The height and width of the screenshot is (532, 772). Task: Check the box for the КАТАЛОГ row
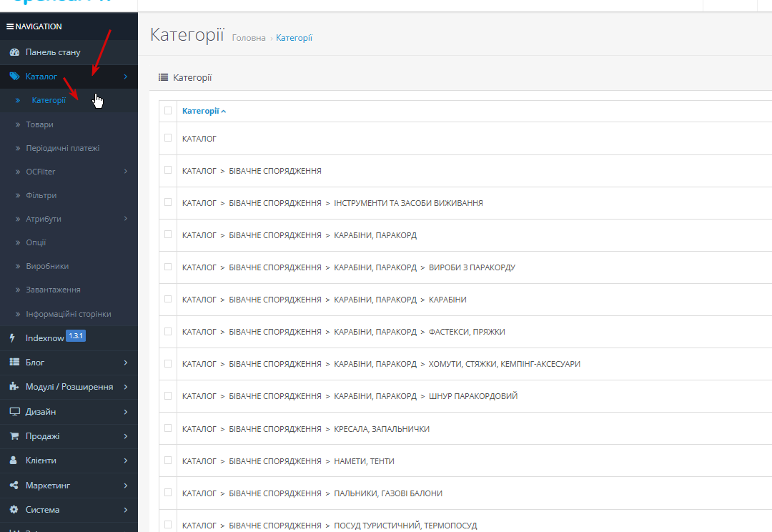168,138
